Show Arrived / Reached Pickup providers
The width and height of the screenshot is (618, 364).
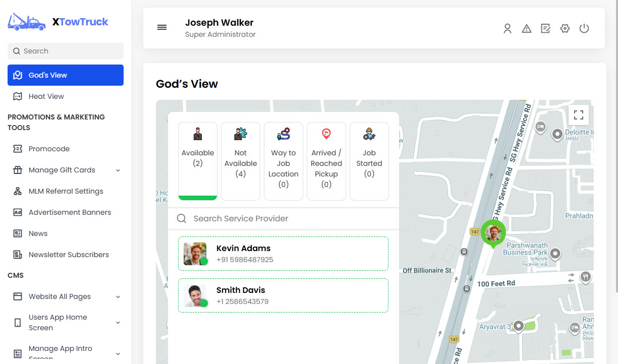326,160
